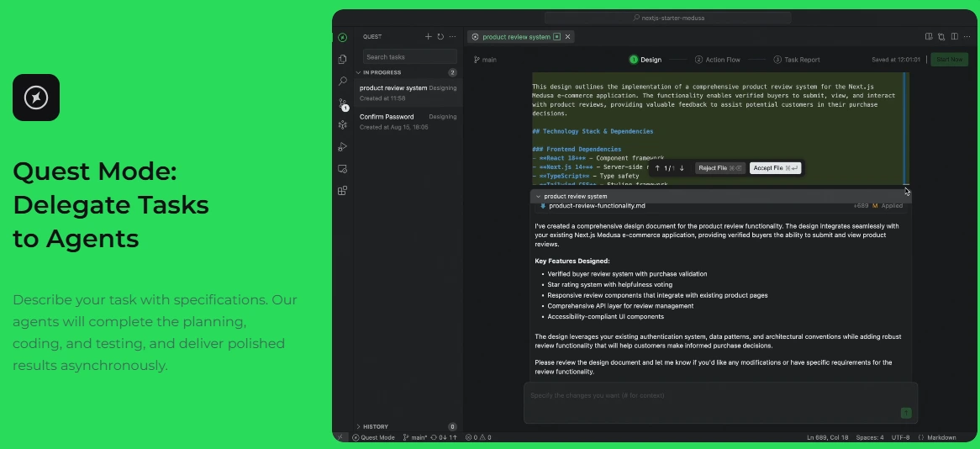Click errors and warnings counter in status bar

478,437
